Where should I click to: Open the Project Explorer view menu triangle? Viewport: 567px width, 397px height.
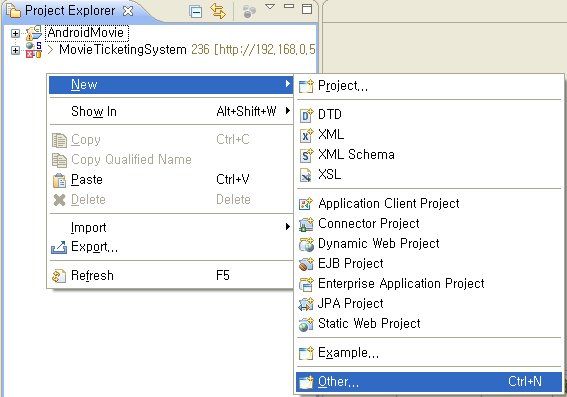pos(270,7)
